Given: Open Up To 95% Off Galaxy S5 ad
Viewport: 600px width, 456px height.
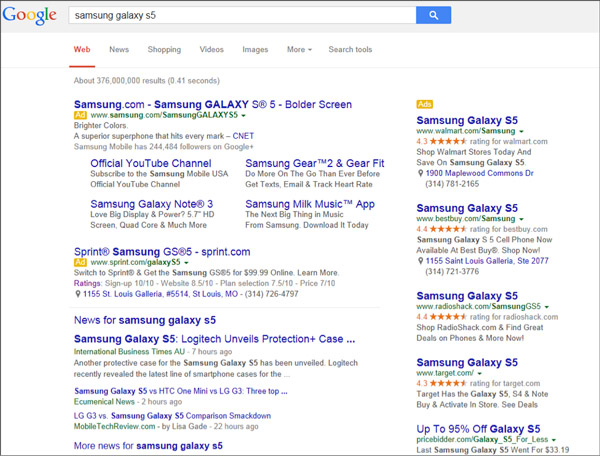Looking at the screenshot, I should (478, 429).
